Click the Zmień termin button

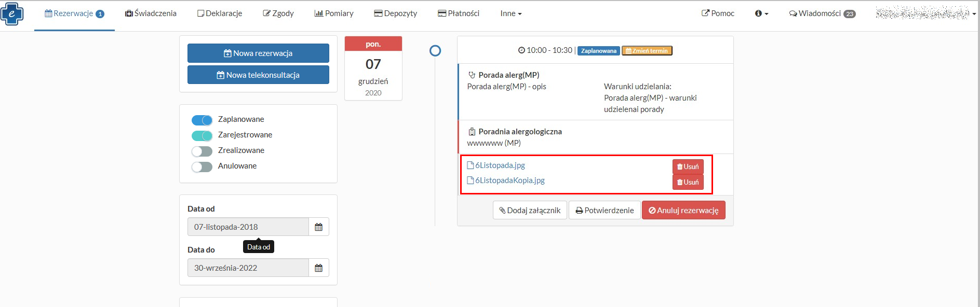click(647, 51)
